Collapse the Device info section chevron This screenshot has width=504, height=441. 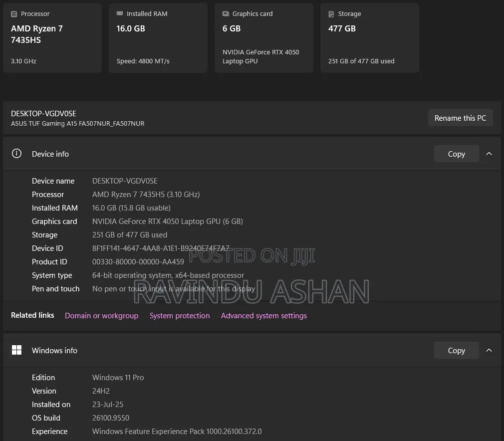pyautogui.click(x=489, y=154)
